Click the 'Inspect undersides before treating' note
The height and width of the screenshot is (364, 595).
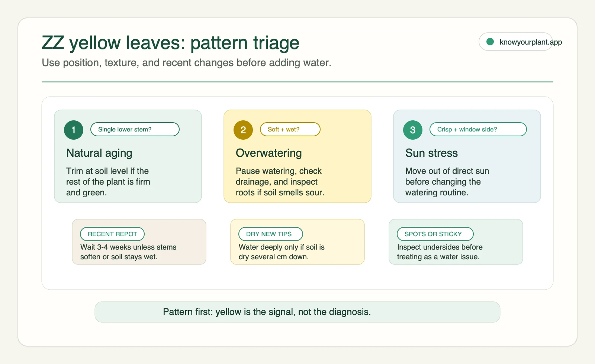point(440,252)
